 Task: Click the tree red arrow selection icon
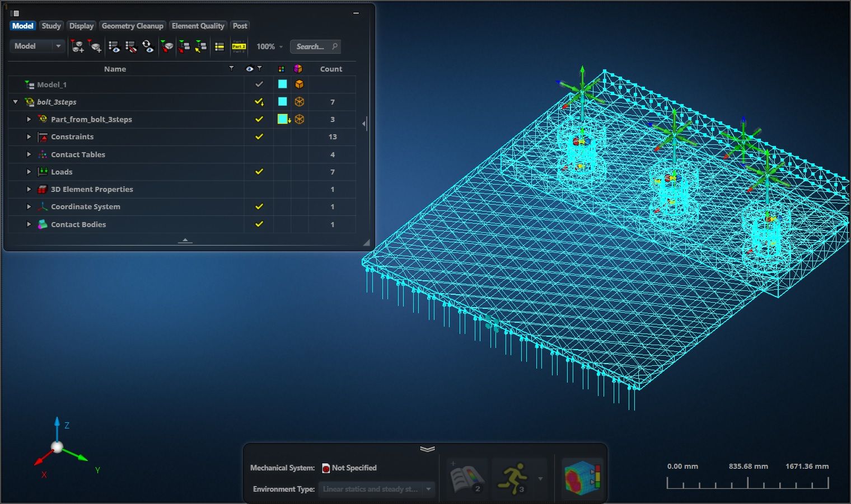point(184,46)
